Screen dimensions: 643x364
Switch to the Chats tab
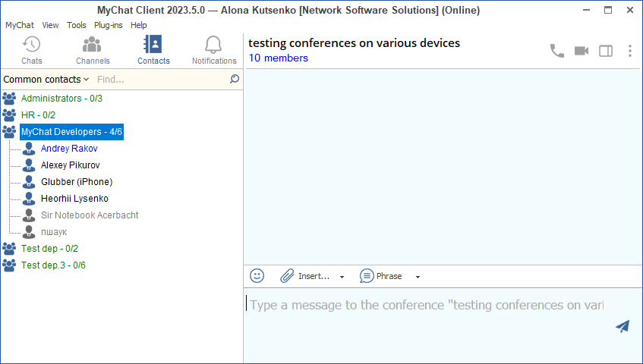(32, 50)
